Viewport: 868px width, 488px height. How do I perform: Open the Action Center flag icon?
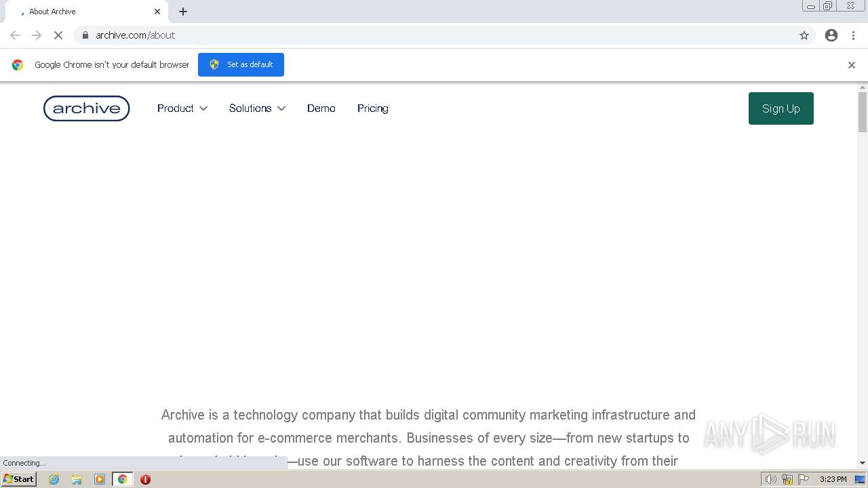pyautogui.click(x=804, y=479)
